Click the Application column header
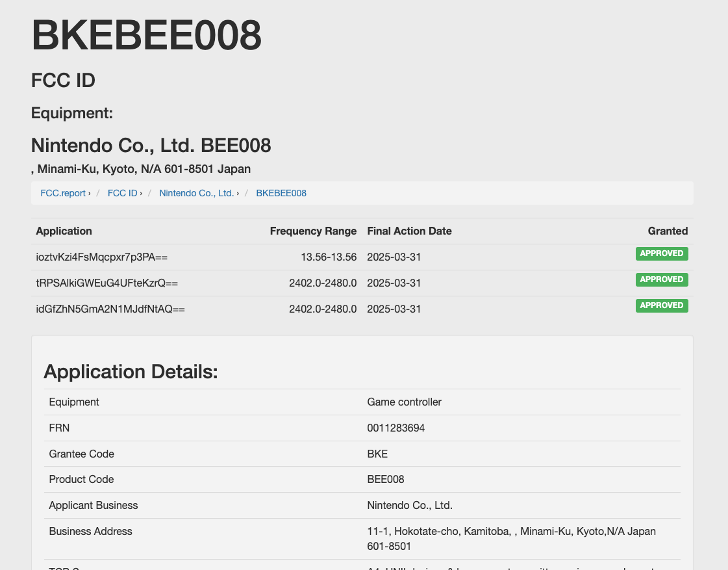728x570 pixels. (64, 231)
